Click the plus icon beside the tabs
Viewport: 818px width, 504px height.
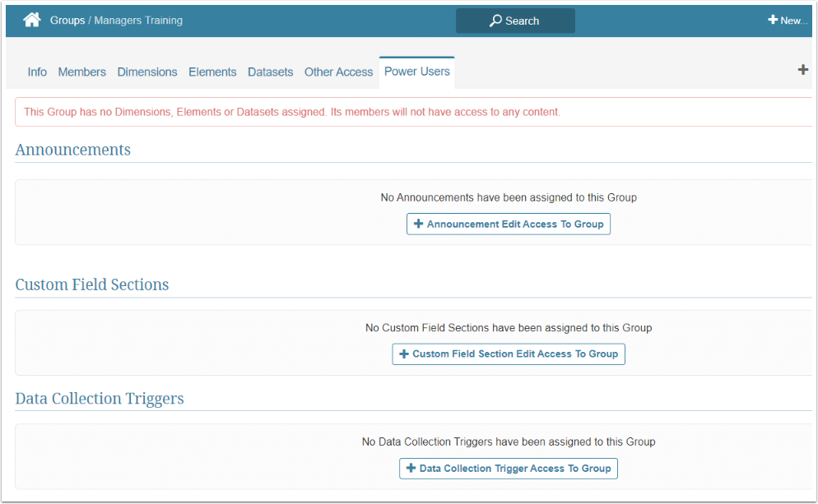(803, 70)
